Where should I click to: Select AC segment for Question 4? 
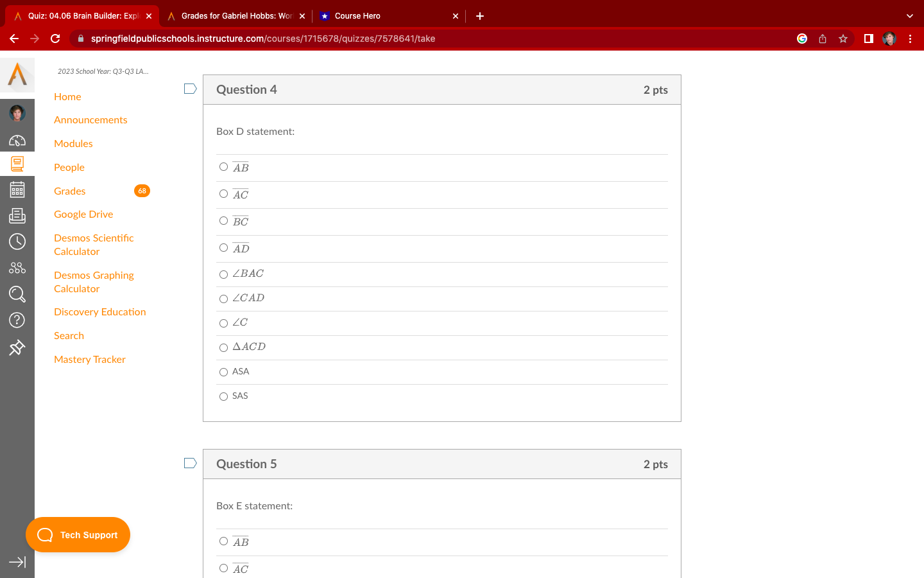[x=223, y=194]
